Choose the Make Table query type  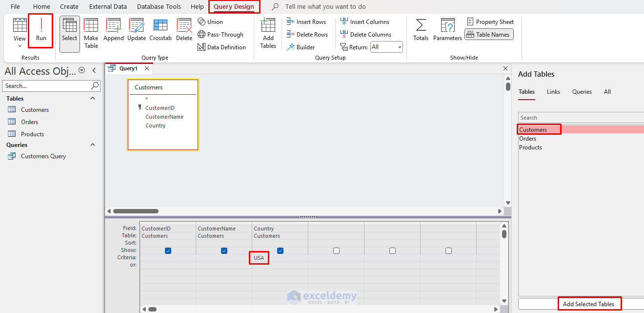click(91, 33)
